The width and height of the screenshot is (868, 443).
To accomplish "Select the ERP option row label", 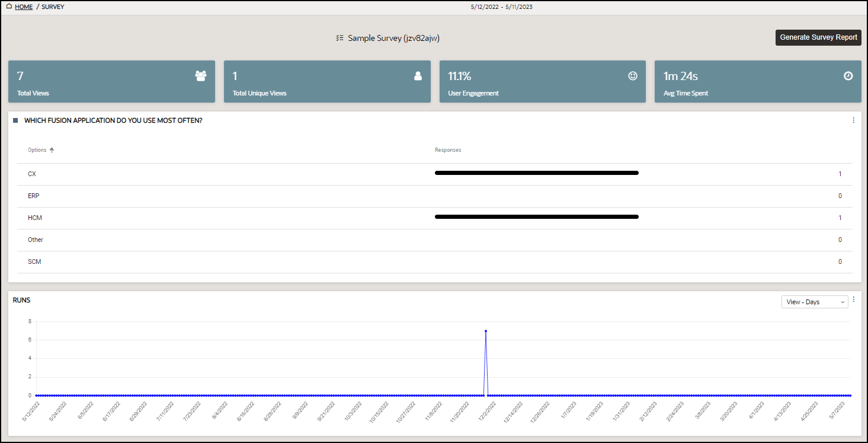I will point(34,196).
